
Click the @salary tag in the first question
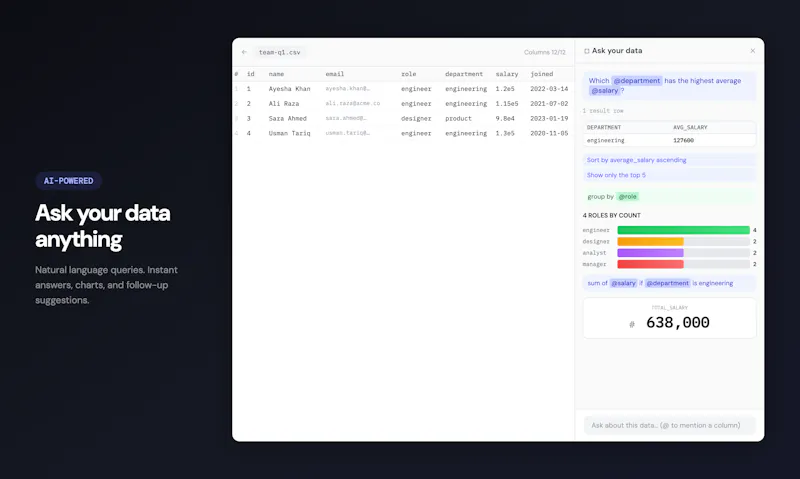click(x=604, y=90)
